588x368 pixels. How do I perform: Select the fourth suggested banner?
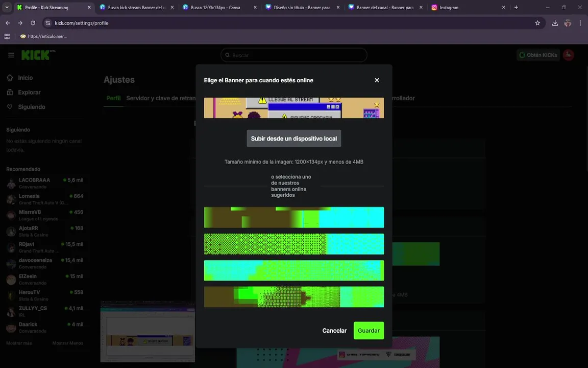[293, 296]
